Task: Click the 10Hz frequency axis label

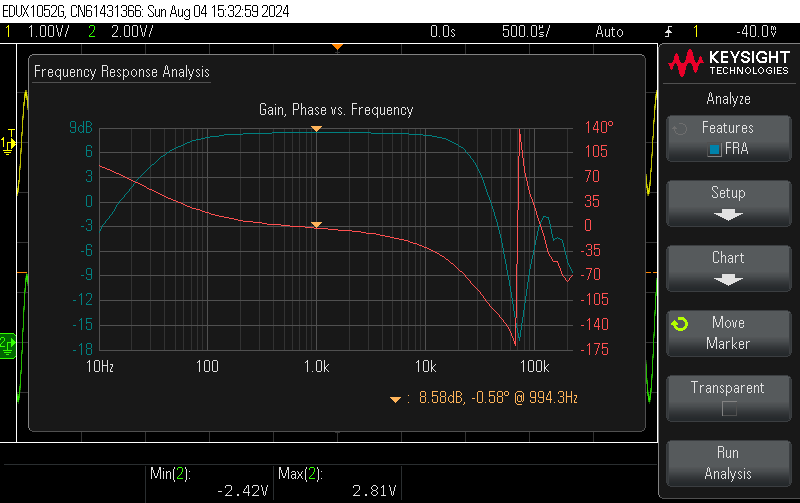Action: 99,366
